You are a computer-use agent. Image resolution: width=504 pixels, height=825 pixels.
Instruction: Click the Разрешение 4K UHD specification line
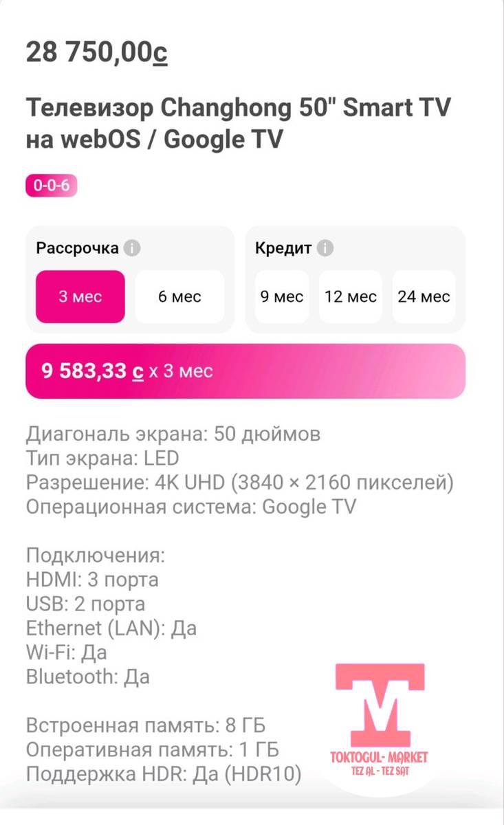(239, 483)
